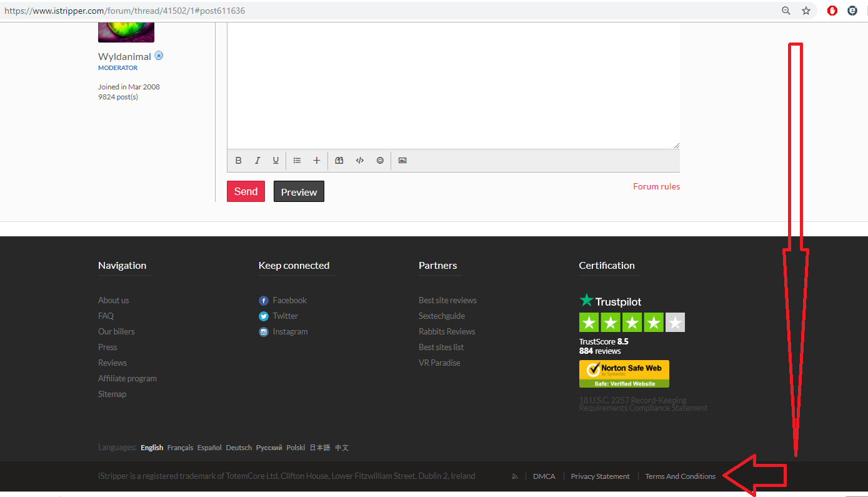Open the emoji smiley picker
The image size is (868, 497).
click(380, 161)
